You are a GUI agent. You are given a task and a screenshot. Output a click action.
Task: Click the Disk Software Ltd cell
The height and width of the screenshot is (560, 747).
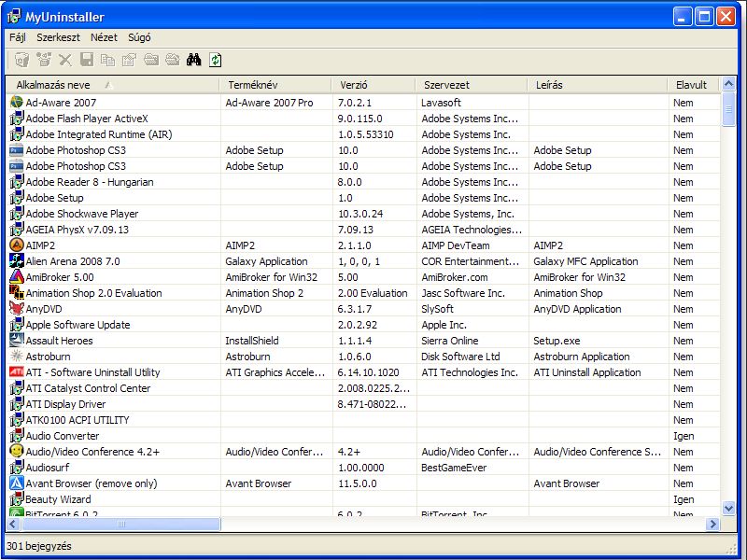pyautogui.click(x=460, y=357)
